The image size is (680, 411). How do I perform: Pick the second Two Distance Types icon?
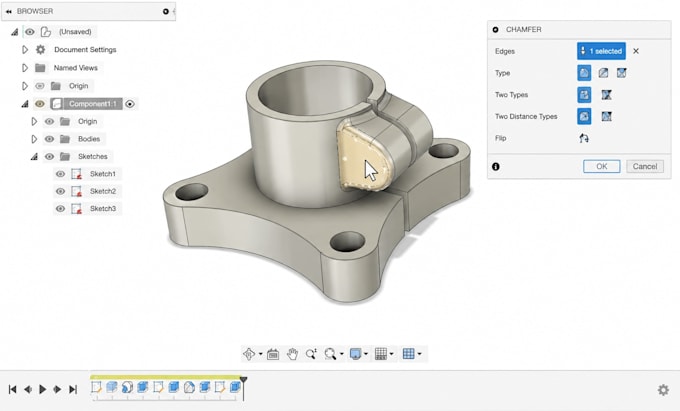point(606,116)
